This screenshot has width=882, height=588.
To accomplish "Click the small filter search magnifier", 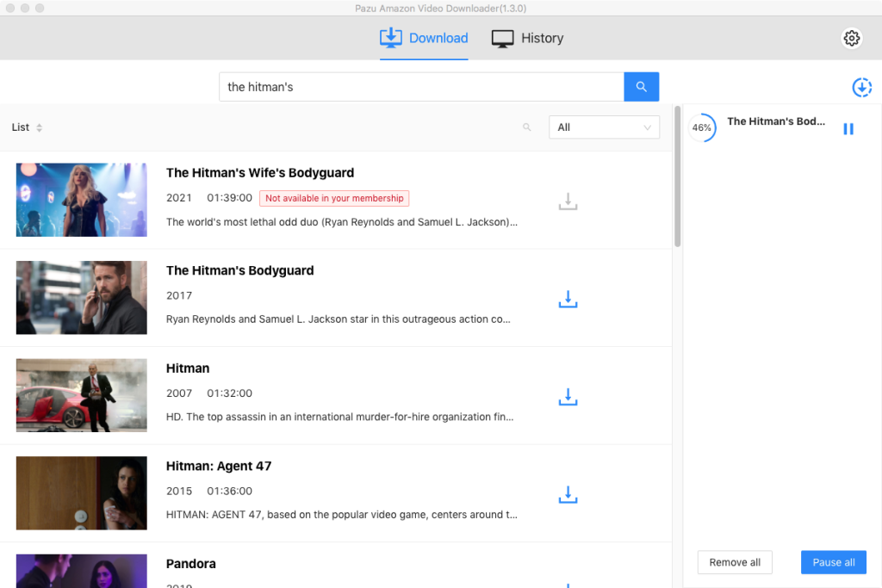I will tap(526, 127).
